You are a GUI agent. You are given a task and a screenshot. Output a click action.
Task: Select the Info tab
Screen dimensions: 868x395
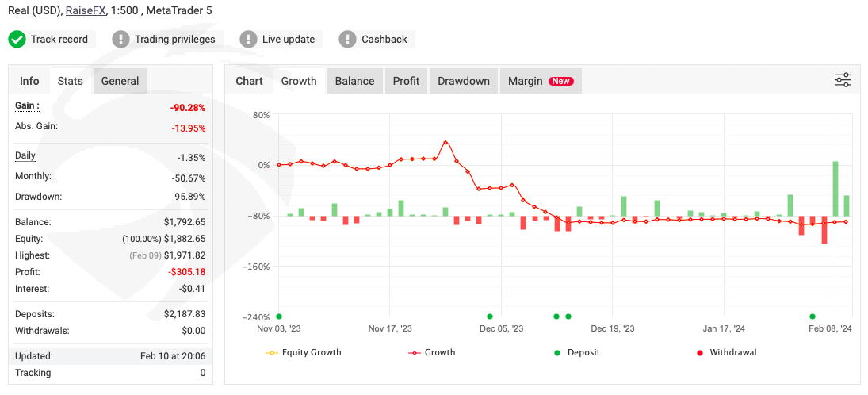click(29, 81)
